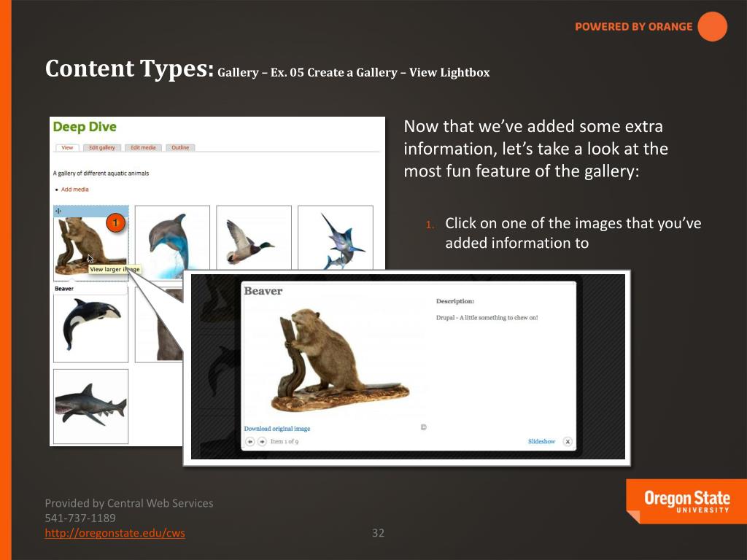Open the dolphin thumbnail in the gallery

pyautogui.click(x=172, y=242)
